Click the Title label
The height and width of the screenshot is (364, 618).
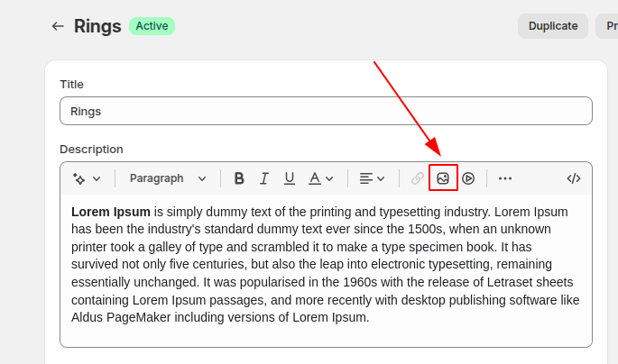pyautogui.click(x=72, y=84)
